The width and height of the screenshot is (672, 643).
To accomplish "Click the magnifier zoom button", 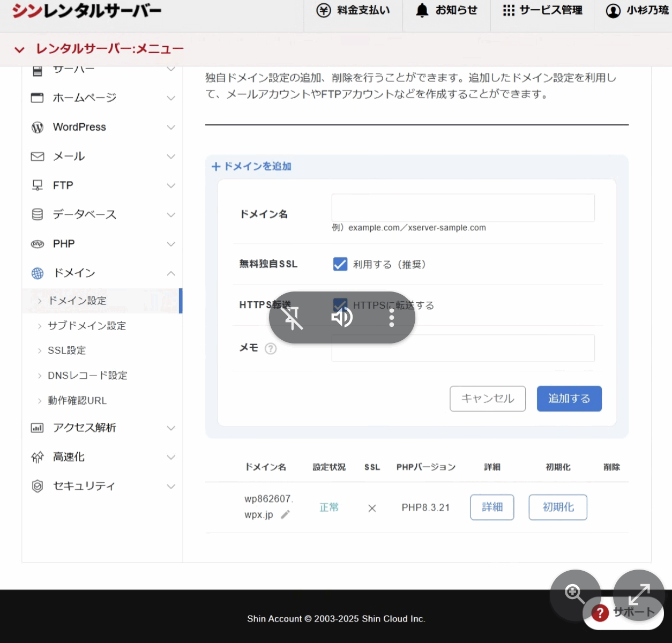I will (x=574, y=594).
